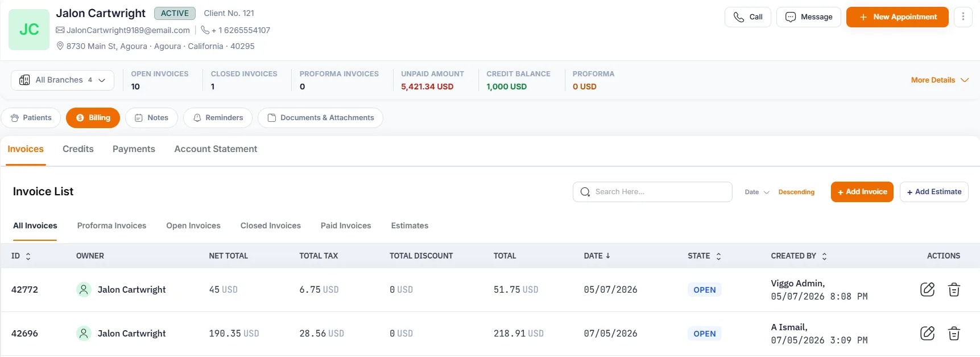Delete invoice 42696 using the trash icon
Image resolution: width=980 pixels, height=357 pixels.
(x=954, y=333)
